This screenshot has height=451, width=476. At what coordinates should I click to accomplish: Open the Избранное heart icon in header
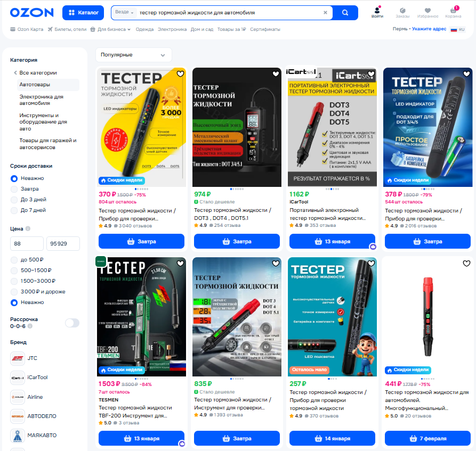(x=427, y=12)
